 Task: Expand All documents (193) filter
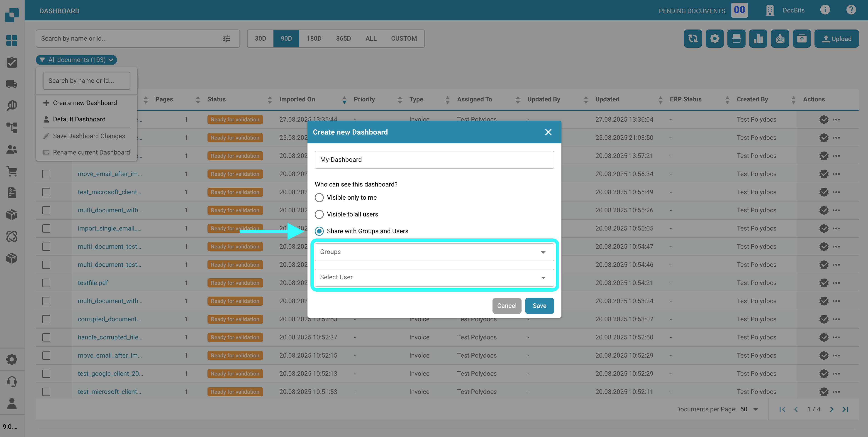[x=76, y=60]
